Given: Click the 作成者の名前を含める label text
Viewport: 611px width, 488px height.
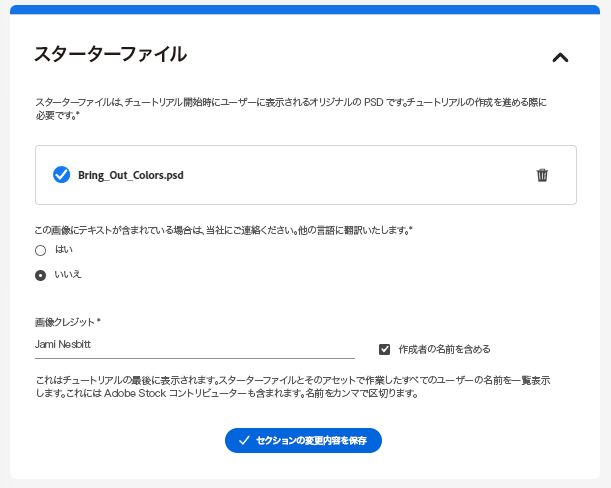Looking at the screenshot, I should pyautogui.click(x=444, y=349).
